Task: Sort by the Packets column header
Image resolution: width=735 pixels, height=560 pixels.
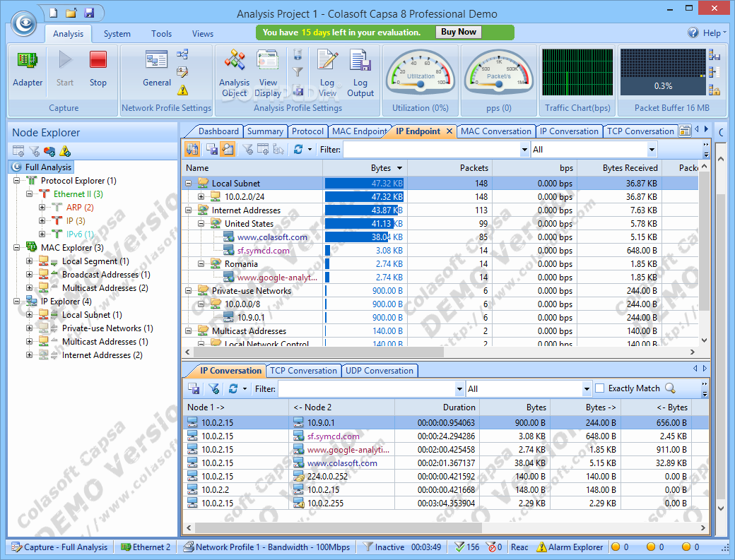Action: [449, 167]
